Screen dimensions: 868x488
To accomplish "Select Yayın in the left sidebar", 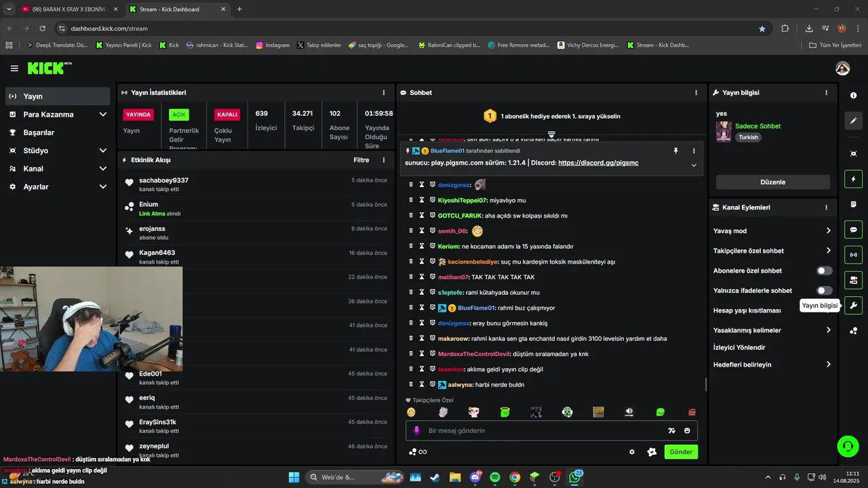I will point(58,96).
